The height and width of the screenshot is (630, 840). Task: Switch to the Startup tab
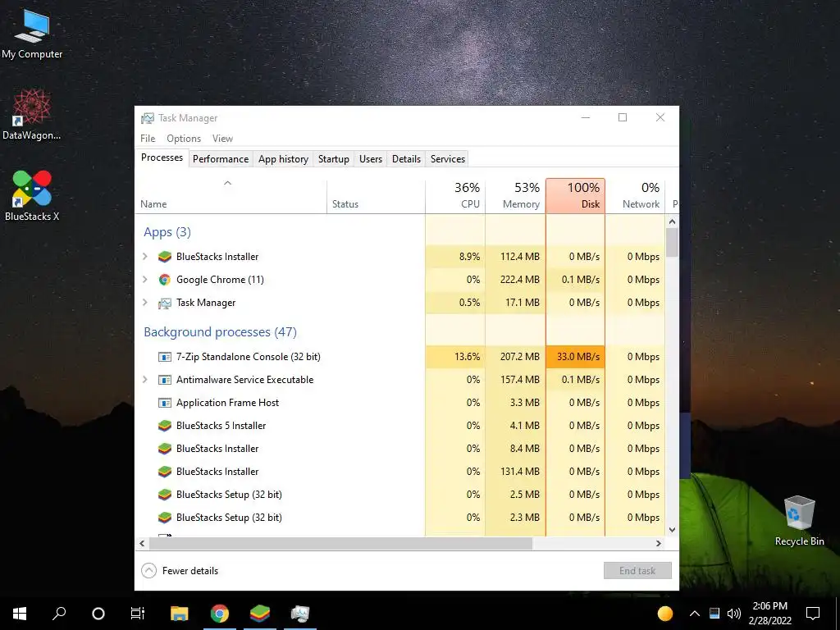tap(334, 159)
